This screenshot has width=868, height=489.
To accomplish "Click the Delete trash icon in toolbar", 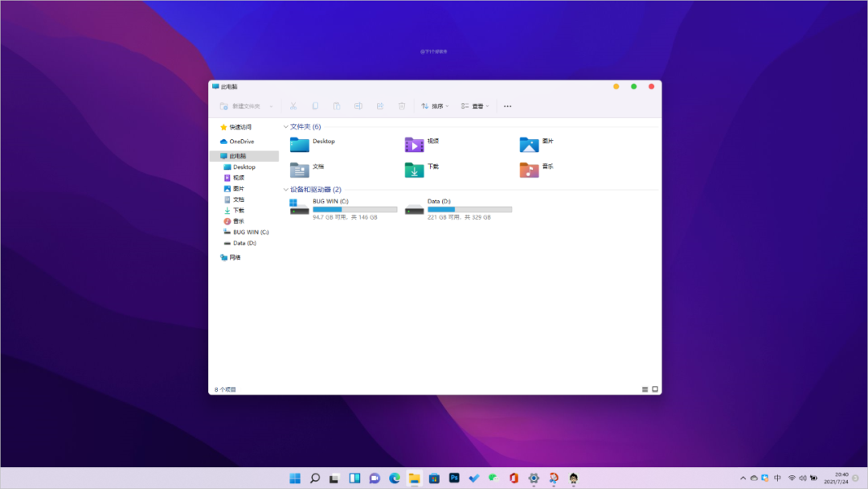I will (402, 106).
